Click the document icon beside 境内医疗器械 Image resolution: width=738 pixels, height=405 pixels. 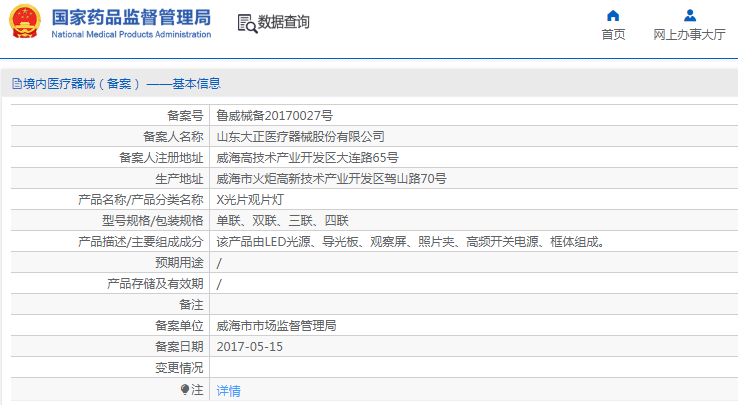pos(16,84)
